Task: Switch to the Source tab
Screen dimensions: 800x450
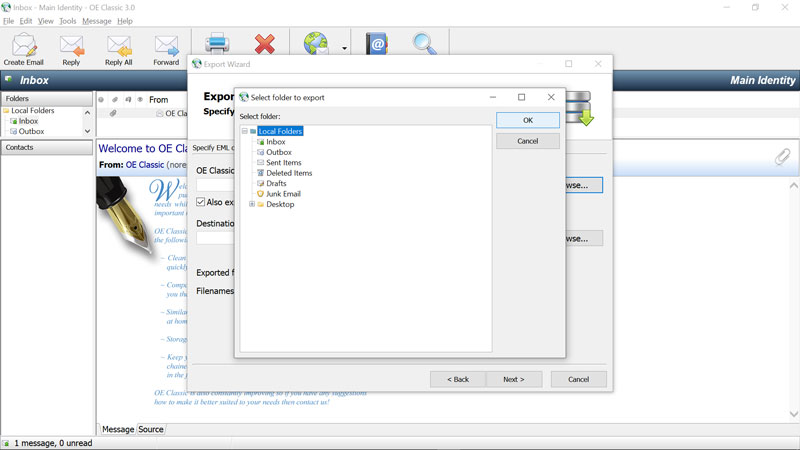Action: (151, 429)
